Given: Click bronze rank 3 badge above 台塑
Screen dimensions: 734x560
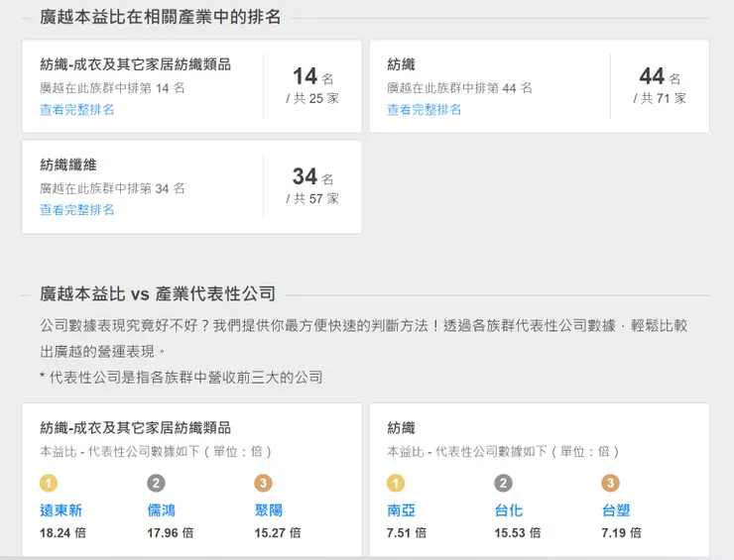Looking at the screenshot, I should (610, 483).
